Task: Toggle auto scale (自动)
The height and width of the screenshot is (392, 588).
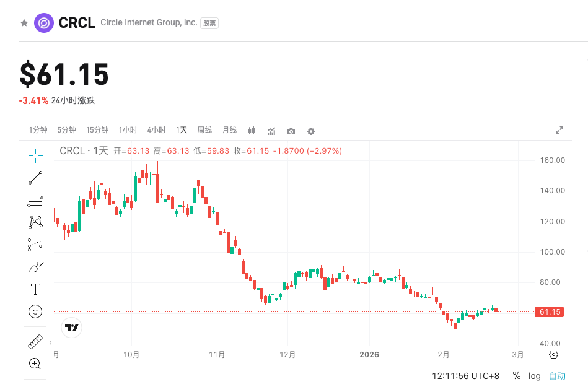Action: [557, 376]
